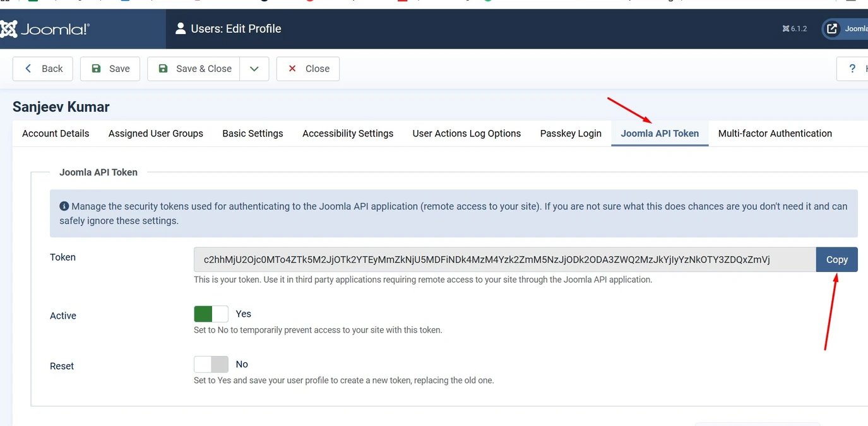Viewport: 868px width, 426px height.
Task: Click the Joomla version 6.1.2 indicator
Action: click(x=795, y=28)
